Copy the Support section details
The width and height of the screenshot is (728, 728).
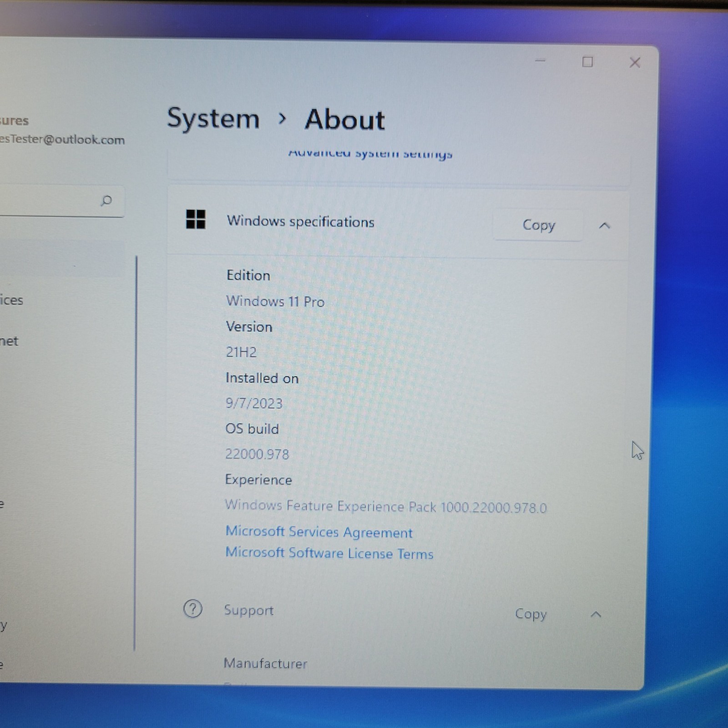tap(531, 614)
